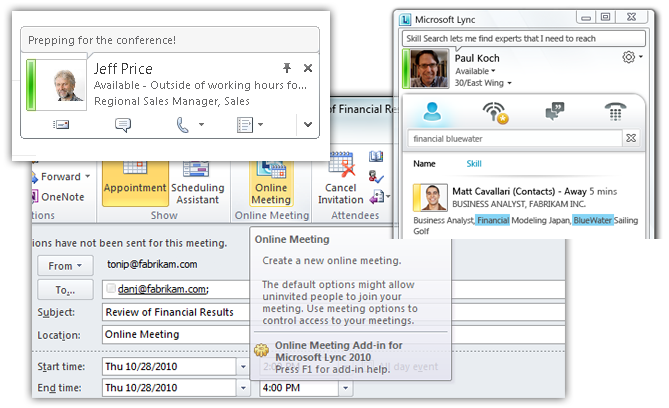Open the 4:00 PM end time dropdown
This screenshot has width=669, height=408.
point(346,388)
